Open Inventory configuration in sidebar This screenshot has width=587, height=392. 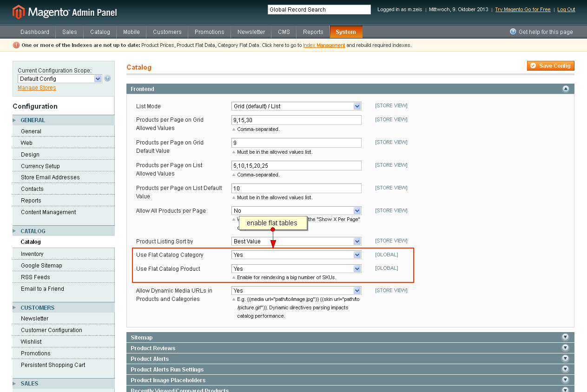[63, 254]
